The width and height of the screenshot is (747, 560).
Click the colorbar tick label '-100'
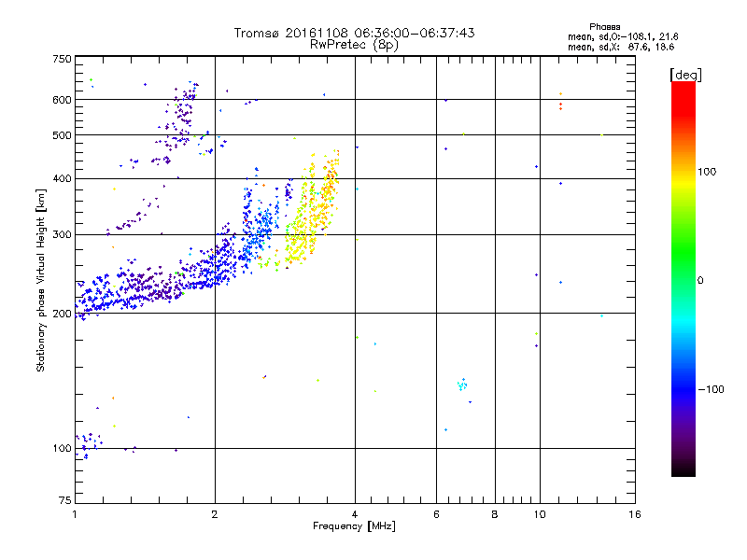coord(712,389)
